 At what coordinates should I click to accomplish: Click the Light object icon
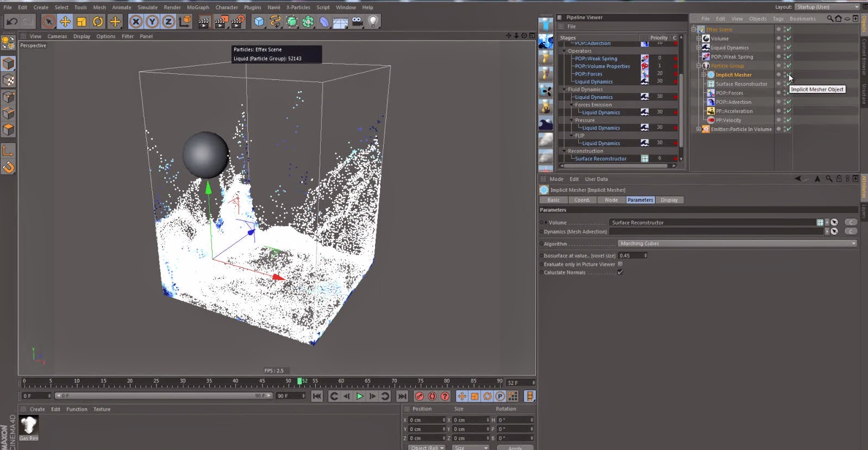[373, 22]
